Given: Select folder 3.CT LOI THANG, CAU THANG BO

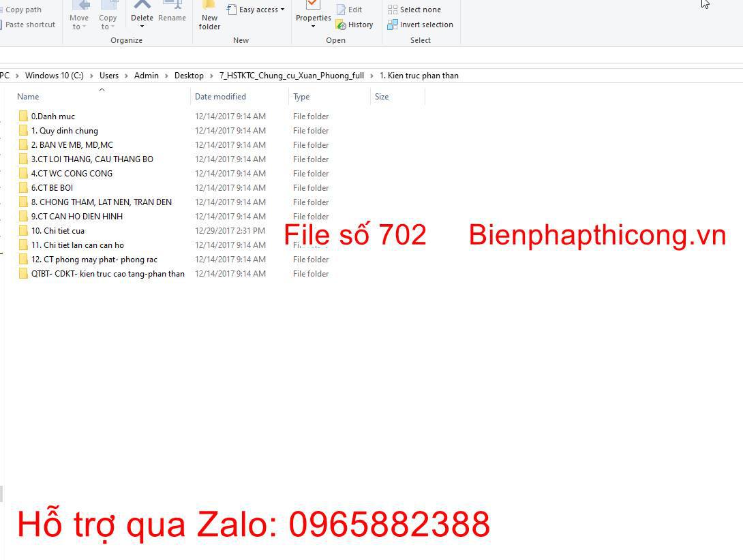Looking at the screenshot, I should [92, 159].
